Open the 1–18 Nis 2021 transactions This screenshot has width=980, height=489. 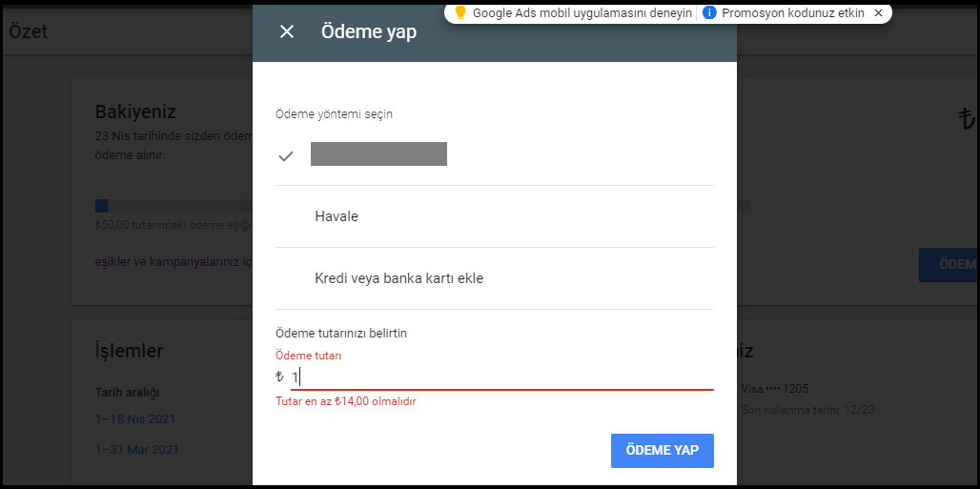[134, 418]
